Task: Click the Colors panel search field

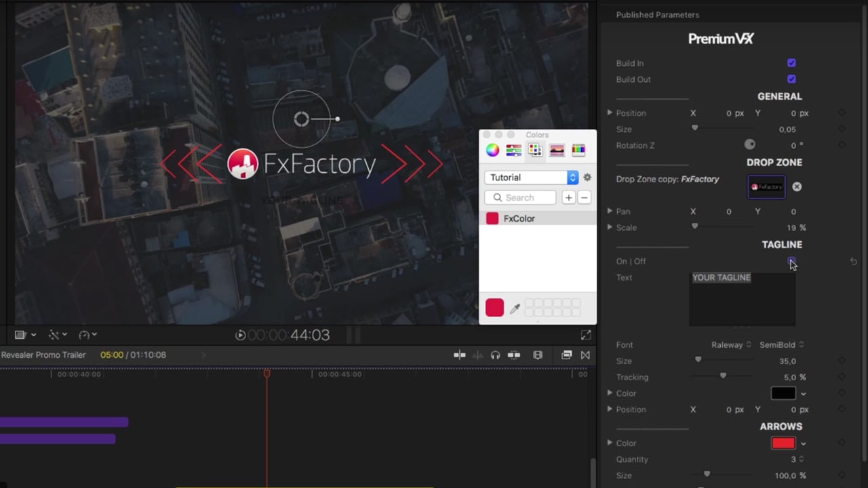Action: pos(520,197)
